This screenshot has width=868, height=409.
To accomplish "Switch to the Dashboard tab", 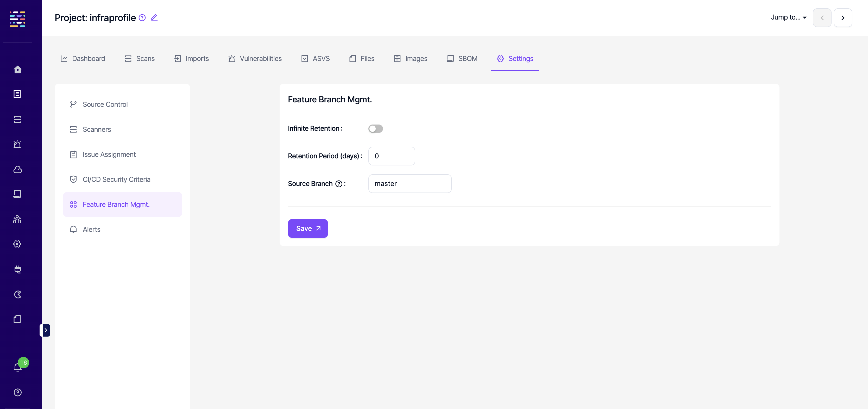I will point(83,59).
